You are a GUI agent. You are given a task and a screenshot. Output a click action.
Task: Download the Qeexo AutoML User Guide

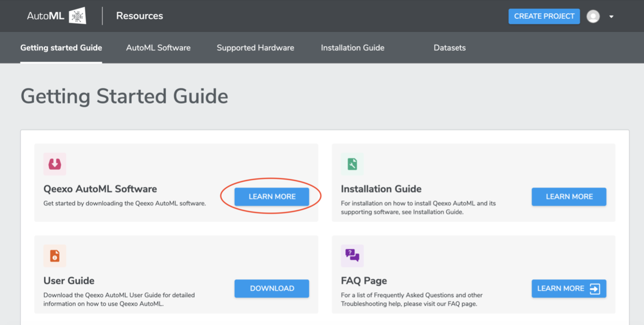[x=271, y=288]
